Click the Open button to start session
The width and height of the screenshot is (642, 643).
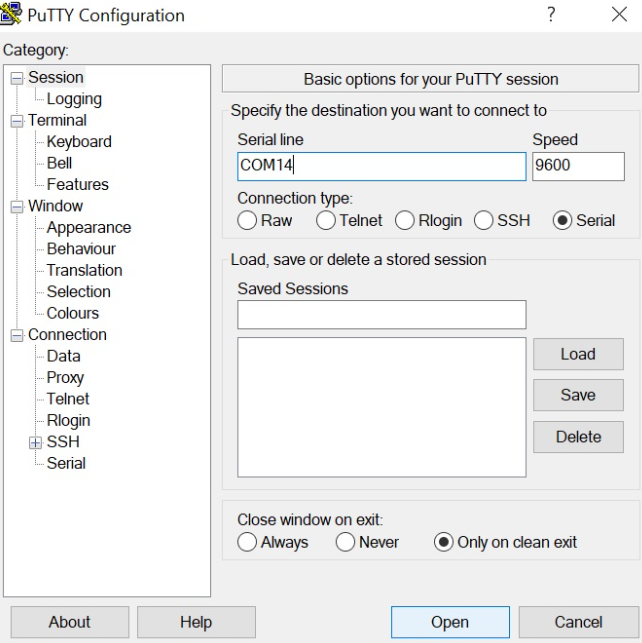[449, 622]
